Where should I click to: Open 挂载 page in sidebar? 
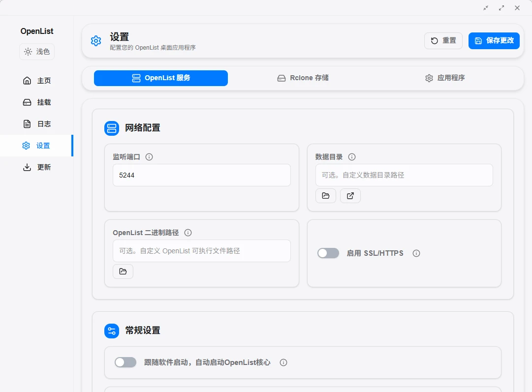point(36,102)
